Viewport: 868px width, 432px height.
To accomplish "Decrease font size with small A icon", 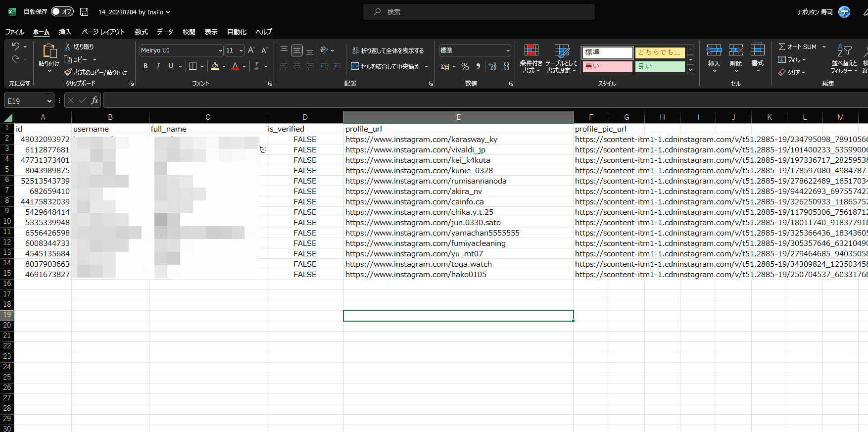I will [264, 50].
